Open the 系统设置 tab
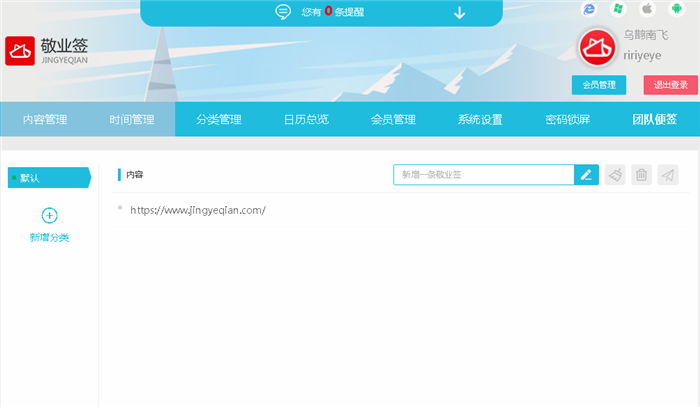Screen dimensions: 700x407 (480, 119)
